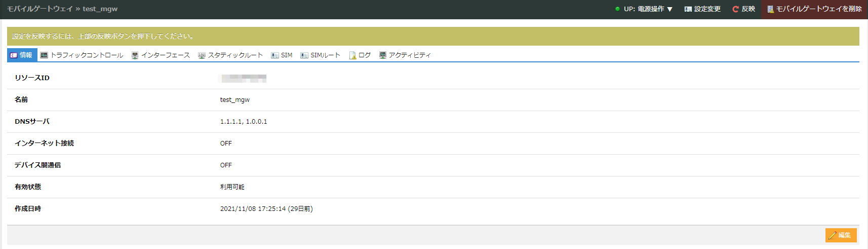Click the アクティビティ tab monitor icon
This screenshot has width=868, height=249.
point(383,55)
